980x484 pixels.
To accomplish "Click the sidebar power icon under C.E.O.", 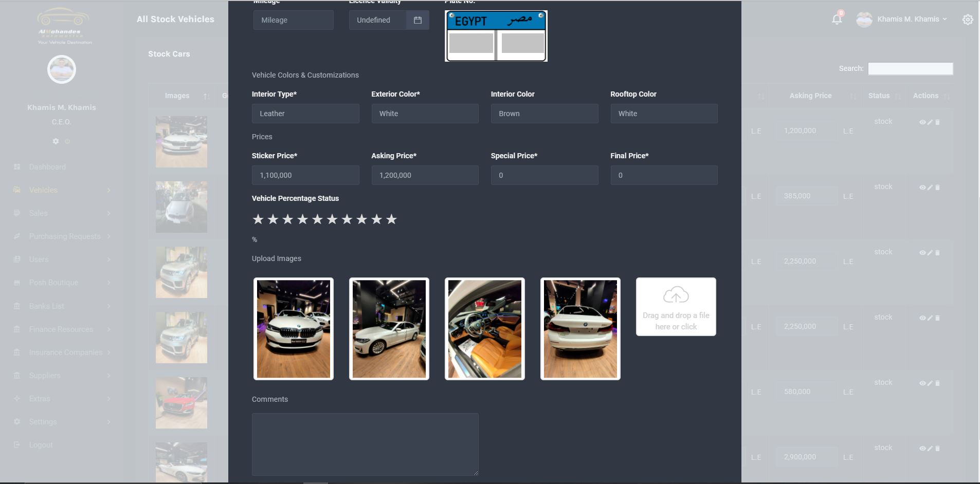I will [67, 141].
